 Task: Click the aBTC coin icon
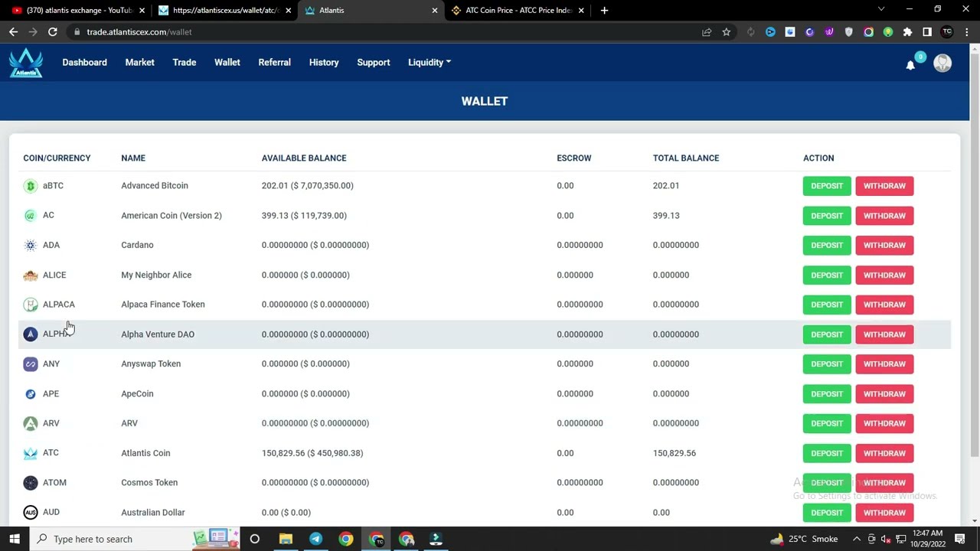pyautogui.click(x=31, y=186)
